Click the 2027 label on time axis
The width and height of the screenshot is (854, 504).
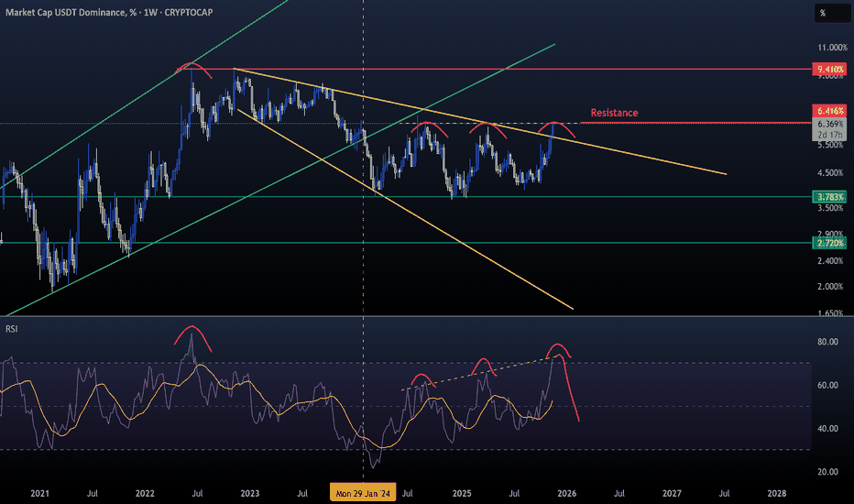click(672, 494)
